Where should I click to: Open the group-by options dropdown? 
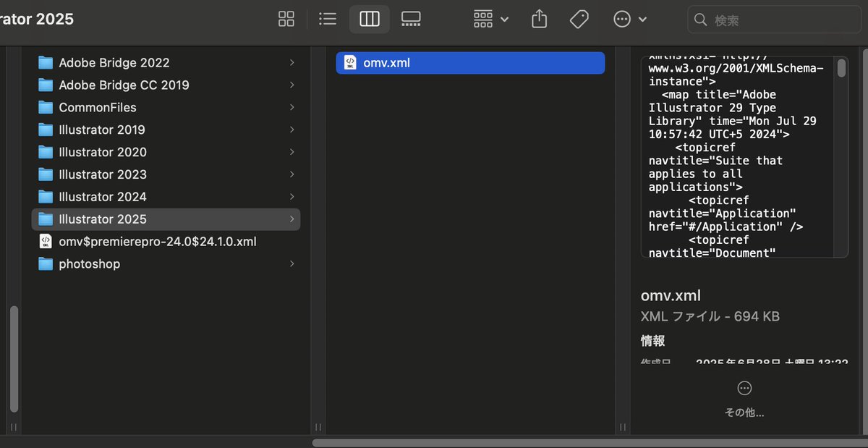tap(491, 20)
